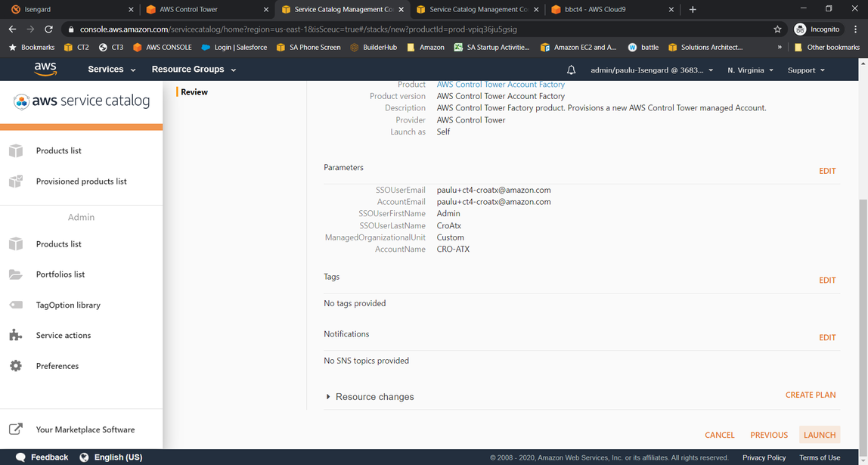Switch to the AWS Control Tower tab

coord(207,9)
